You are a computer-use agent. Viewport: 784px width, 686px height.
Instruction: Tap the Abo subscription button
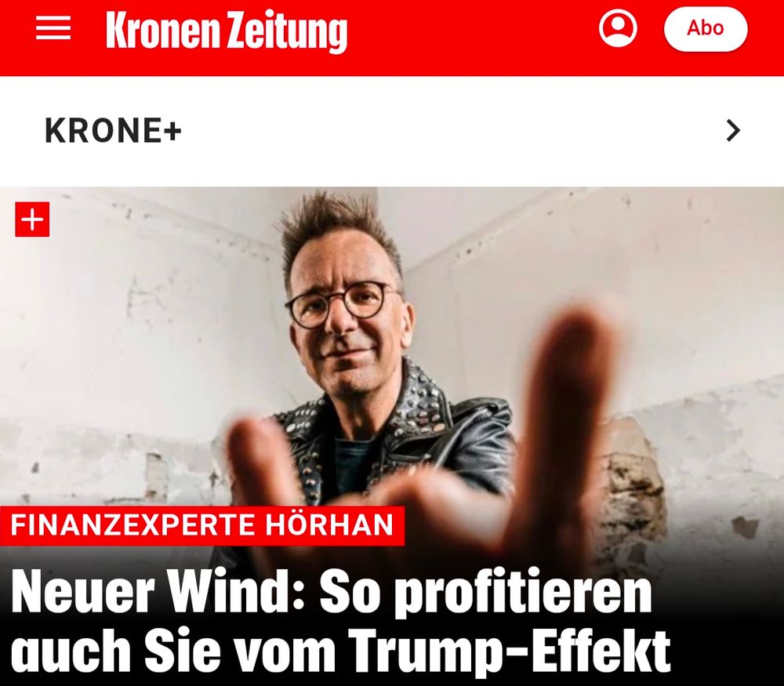click(x=706, y=28)
